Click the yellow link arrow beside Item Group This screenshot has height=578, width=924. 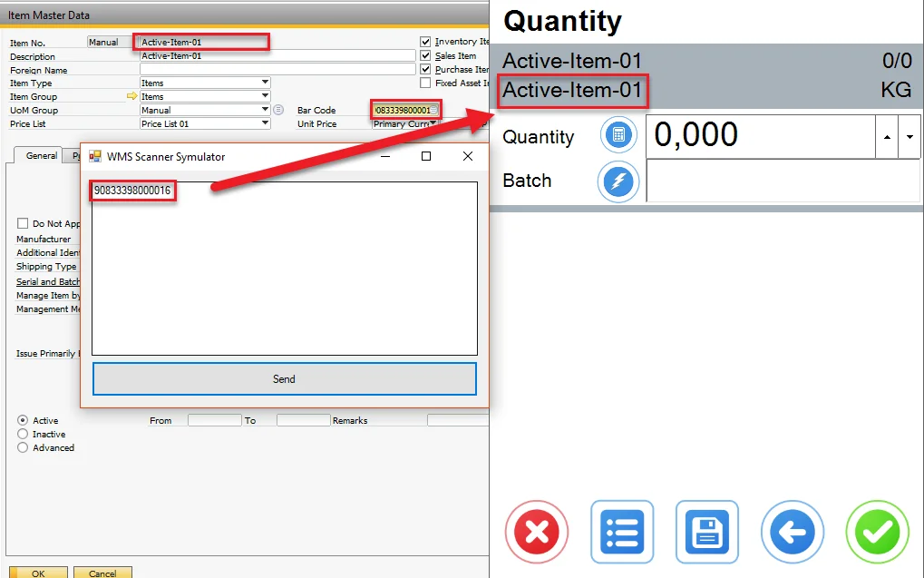131,96
